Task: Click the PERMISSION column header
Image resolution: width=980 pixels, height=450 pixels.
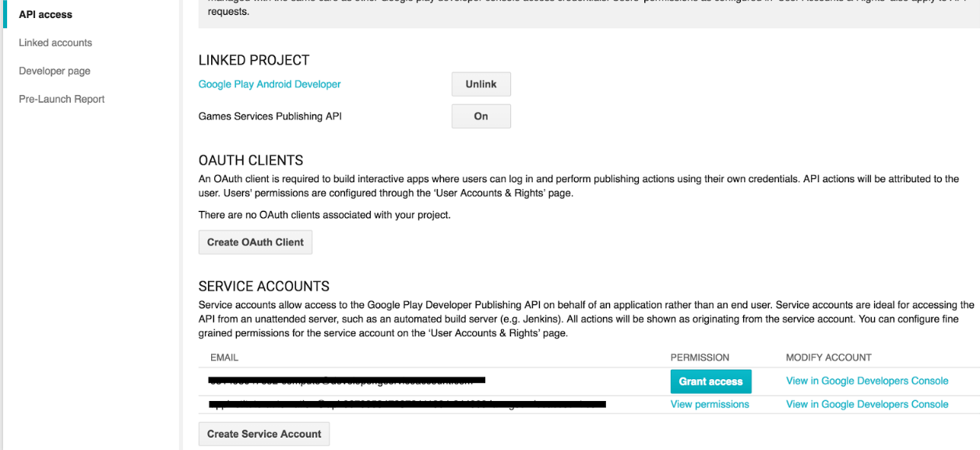Action: pyautogui.click(x=700, y=357)
